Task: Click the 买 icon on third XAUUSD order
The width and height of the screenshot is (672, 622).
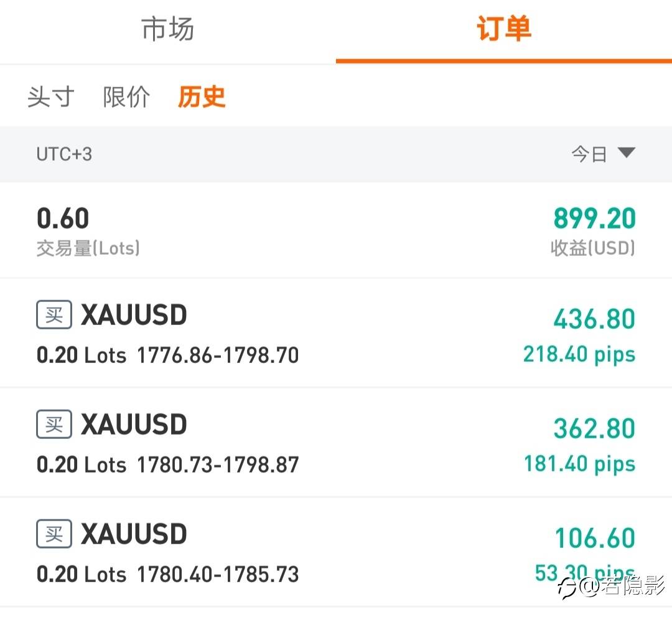Action: [x=54, y=533]
